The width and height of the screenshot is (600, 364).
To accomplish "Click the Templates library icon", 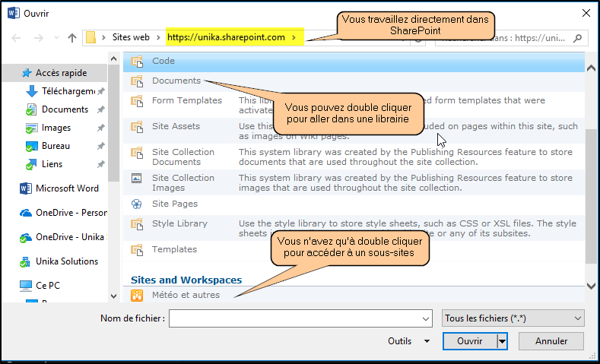I will click(x=137, y=250).
